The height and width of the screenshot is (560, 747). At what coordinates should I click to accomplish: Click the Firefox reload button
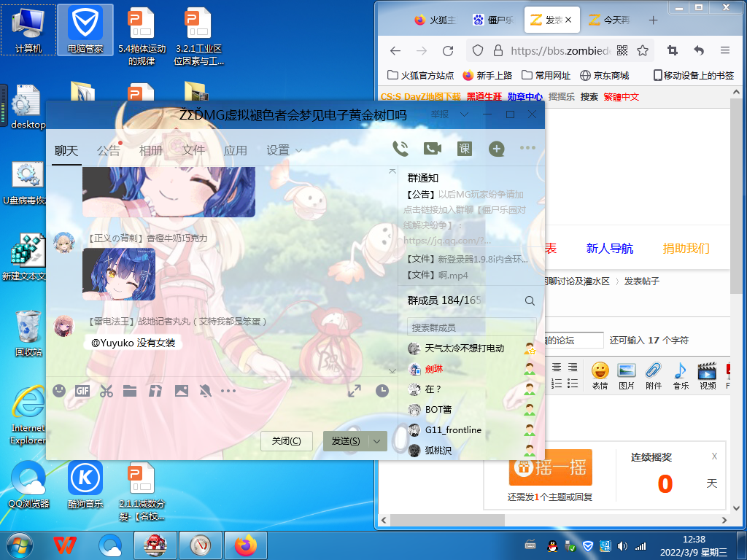tap(448, 50)
